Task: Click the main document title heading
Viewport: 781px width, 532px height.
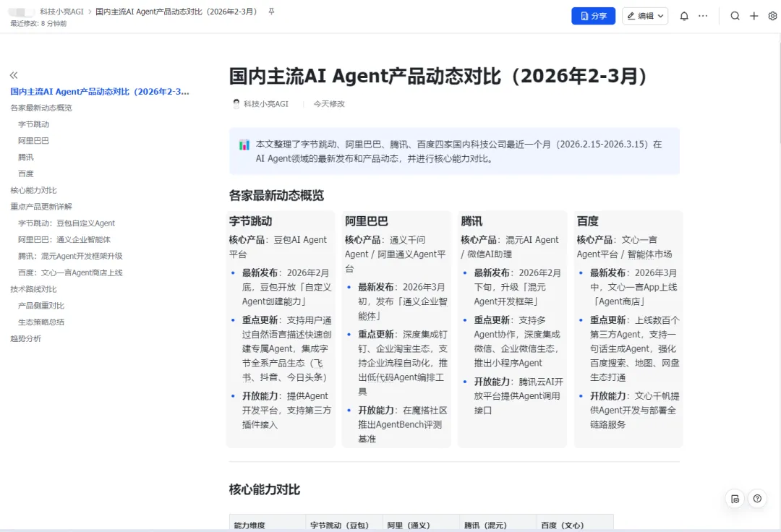Action: [x=439, y=76]
